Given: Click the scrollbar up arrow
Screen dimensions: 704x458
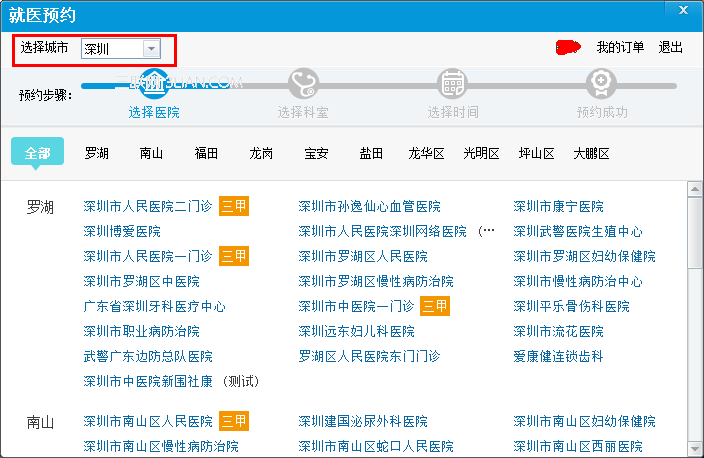Looking at the screenshot, I should (695, 189).
